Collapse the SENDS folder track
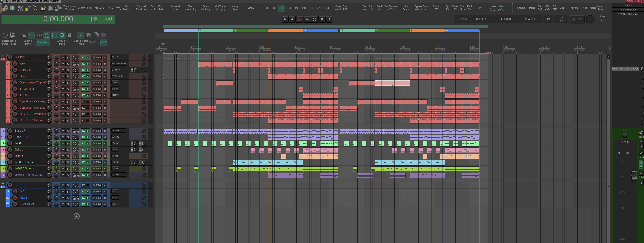 [3, 184]
